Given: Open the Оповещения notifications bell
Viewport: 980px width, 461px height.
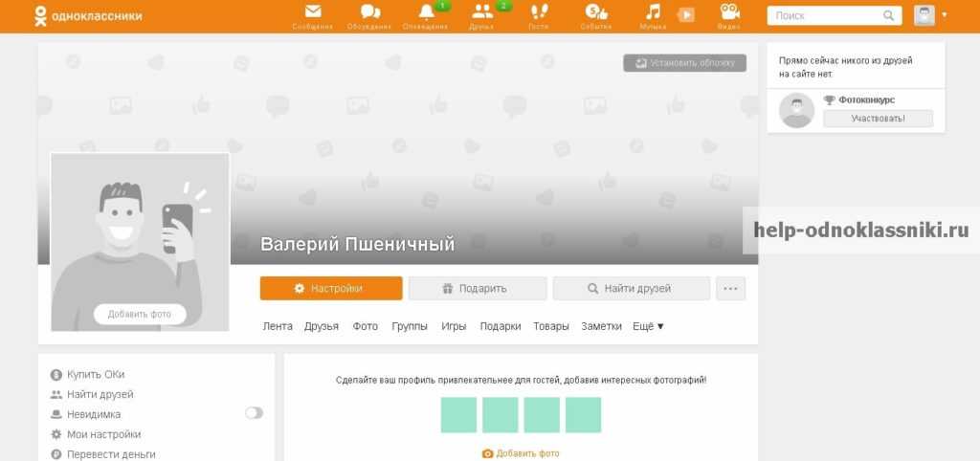Looking at the screenshot, I should (x=426, y=13).
